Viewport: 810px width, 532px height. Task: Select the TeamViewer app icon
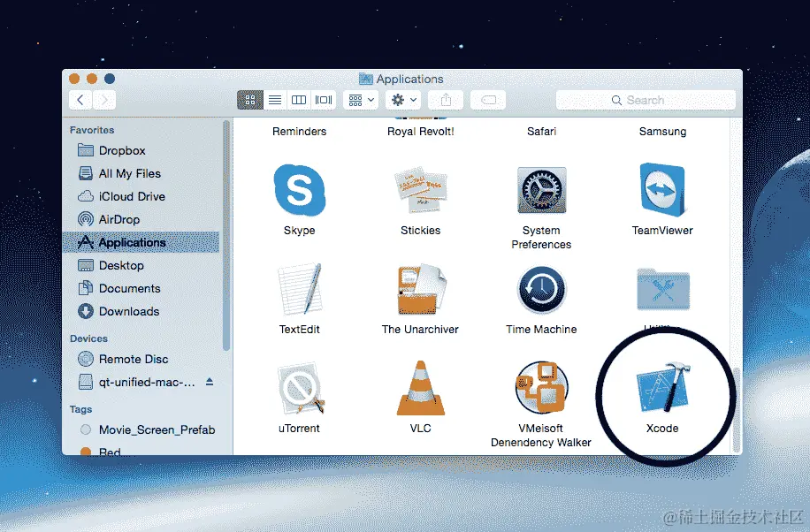tap(662, 189)
